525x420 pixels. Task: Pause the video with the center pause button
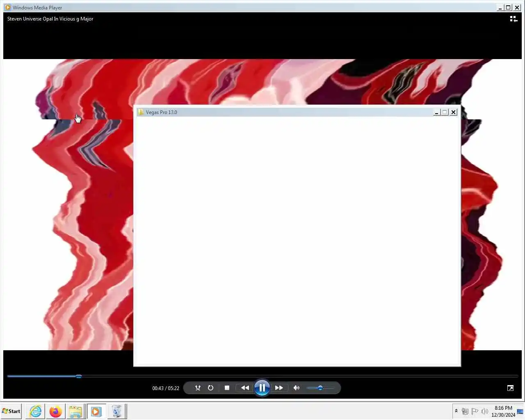pos(262,388)
